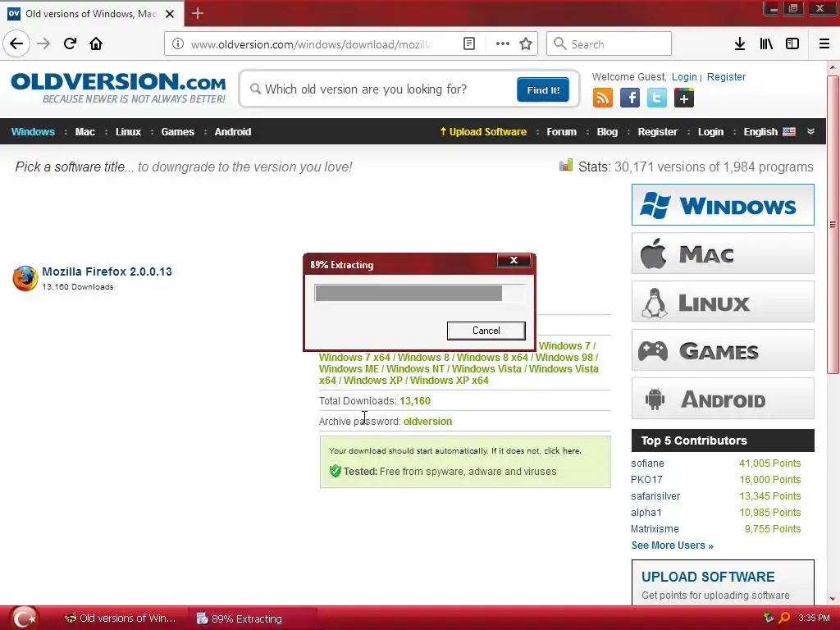Click the oldversion archive password text
The height and width of the screenshot is (630, 840).
pos(427,422)
